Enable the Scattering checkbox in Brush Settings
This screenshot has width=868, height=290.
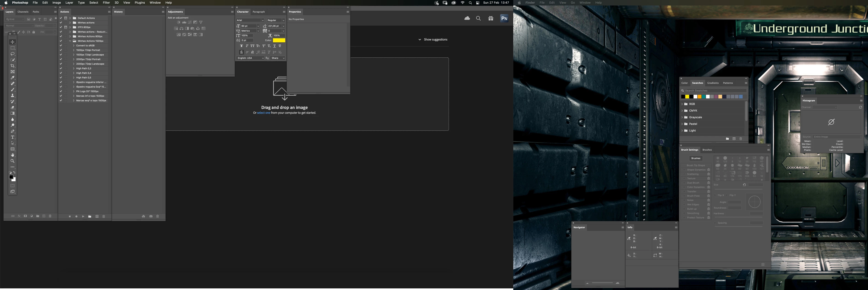coord(684,174)
